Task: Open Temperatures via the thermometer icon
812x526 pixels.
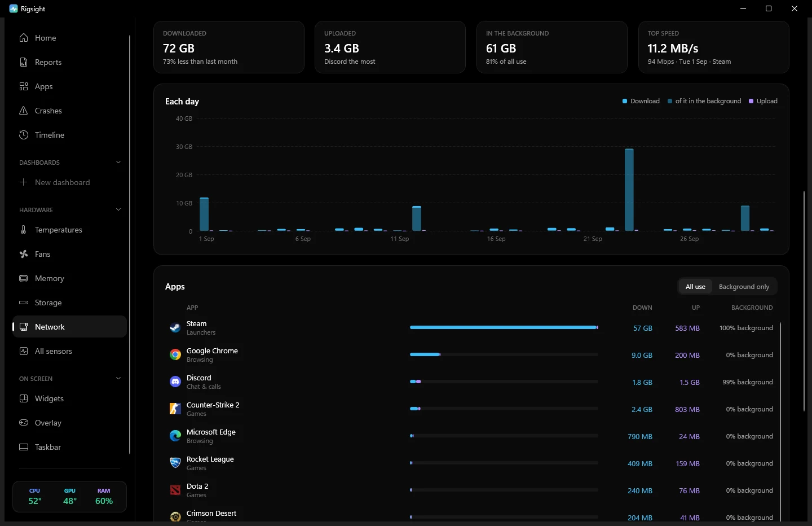Action: 24,230
